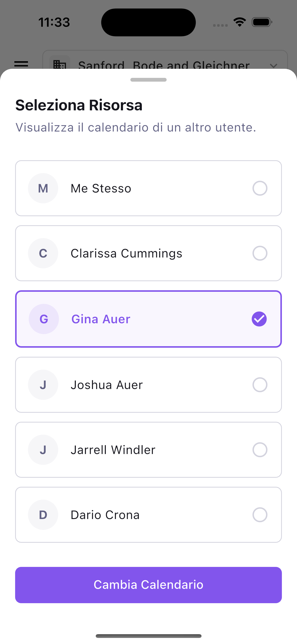Viewport: 297px width, 644px height.
Task: Expand the organization dropdown chevron
Action: tap(273, 66)
